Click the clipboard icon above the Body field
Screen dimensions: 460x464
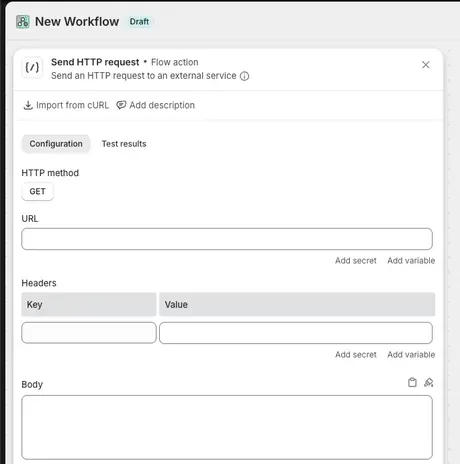(x=412, y=382)
